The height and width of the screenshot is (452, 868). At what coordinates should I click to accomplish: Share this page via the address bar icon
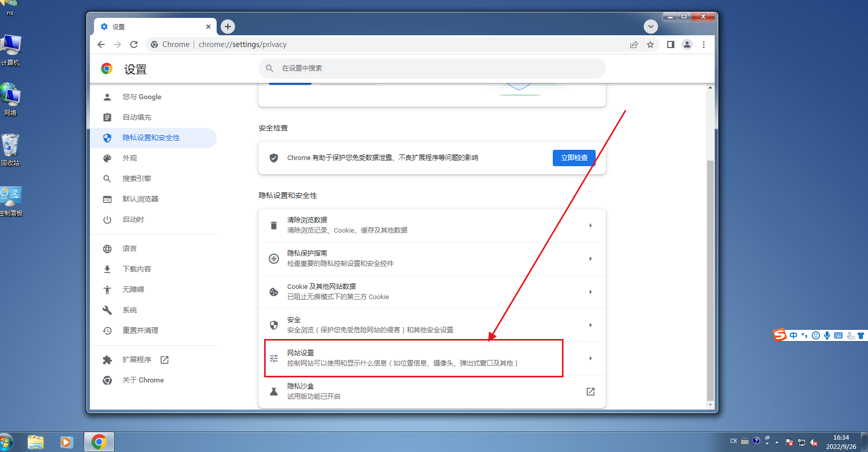point(634,44)
